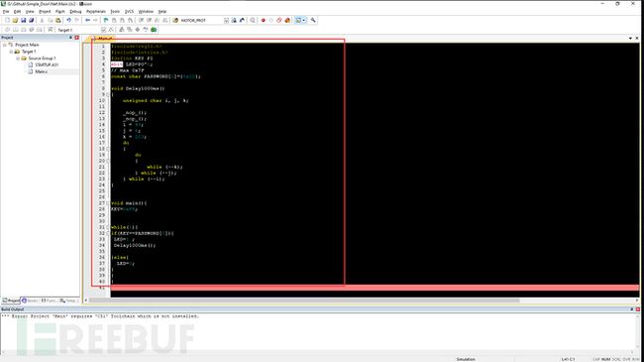Open the Target 1 selection dropdown

(103, 30)
